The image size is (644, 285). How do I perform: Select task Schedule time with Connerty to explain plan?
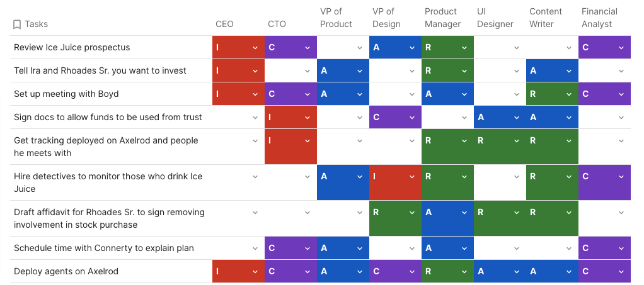click(x=104, y=248)
